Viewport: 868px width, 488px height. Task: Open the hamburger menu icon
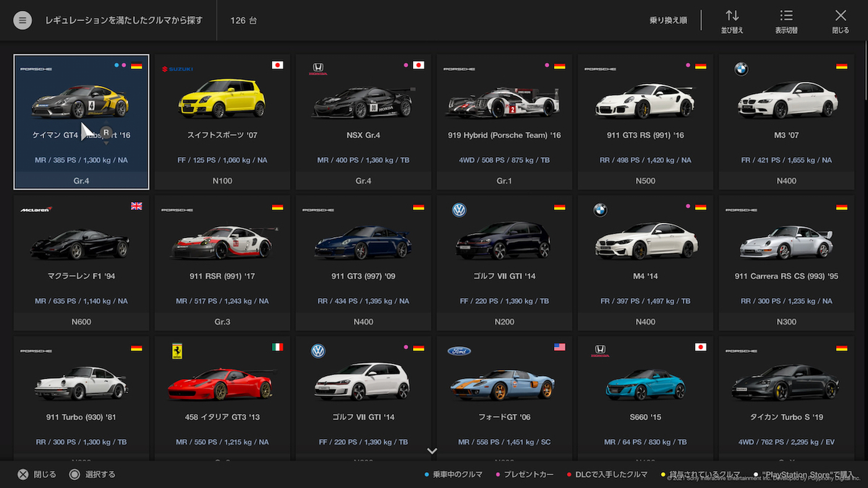pyautogui.click(x=22, y=20)
